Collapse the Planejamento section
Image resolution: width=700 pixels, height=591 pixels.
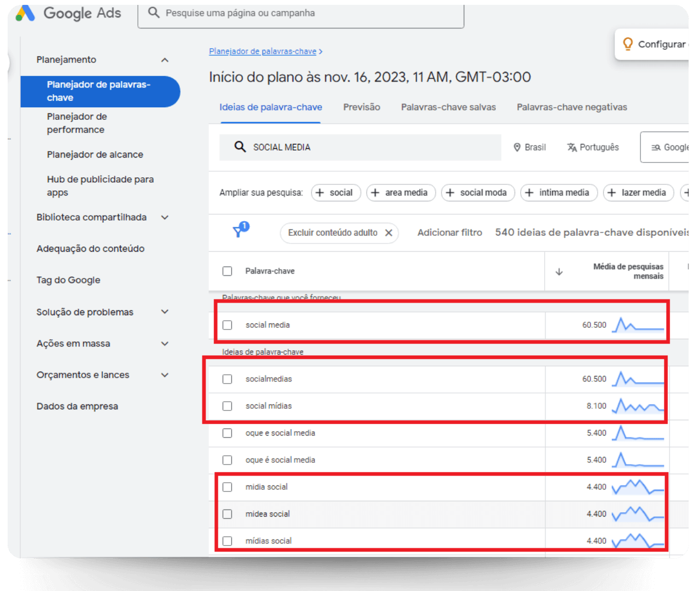tap(165, 60)
